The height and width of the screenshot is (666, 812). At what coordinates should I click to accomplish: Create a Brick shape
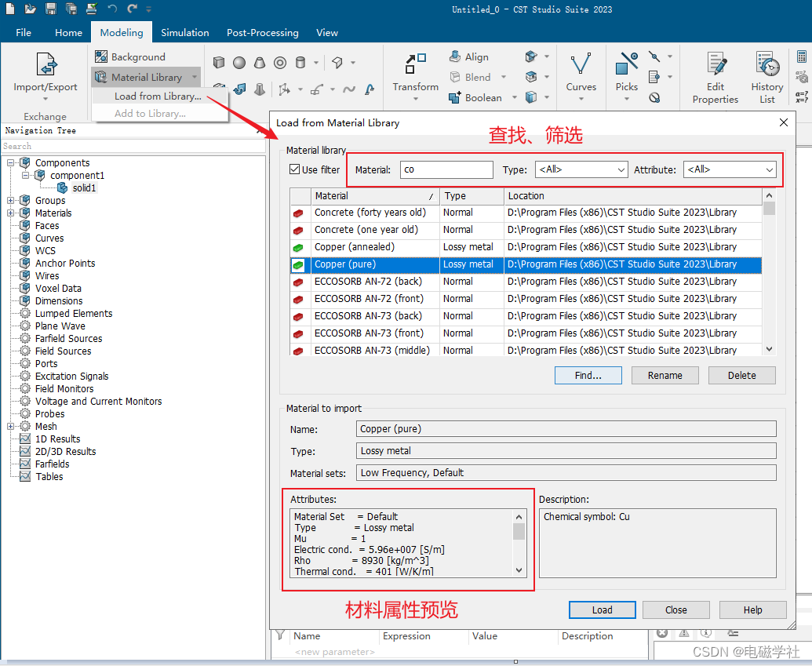coord(219,63)
